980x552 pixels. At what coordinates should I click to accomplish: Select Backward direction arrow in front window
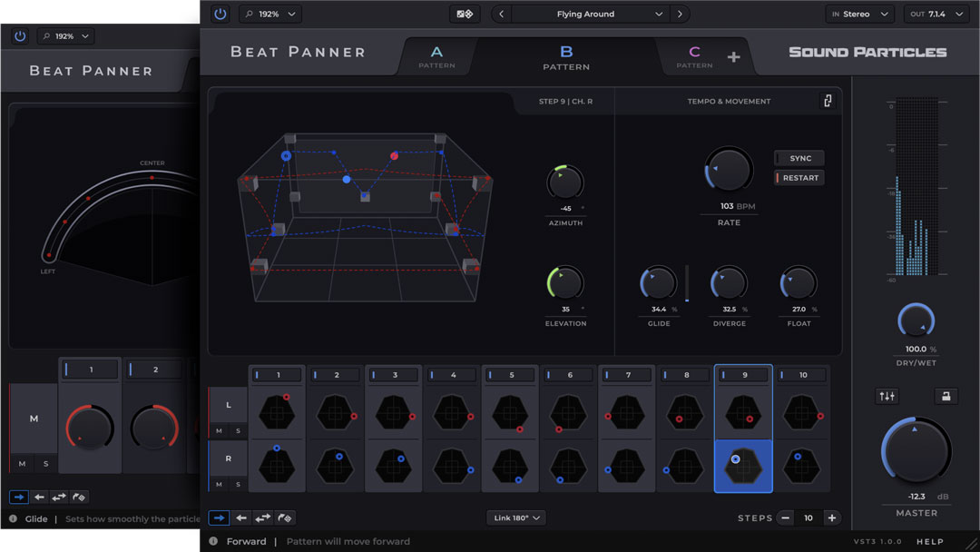pos(241,517)
